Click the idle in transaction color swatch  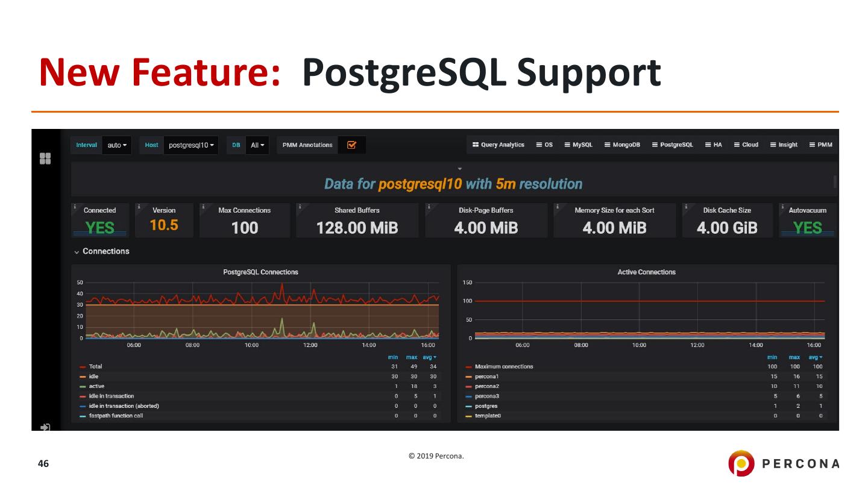[83, 396]
